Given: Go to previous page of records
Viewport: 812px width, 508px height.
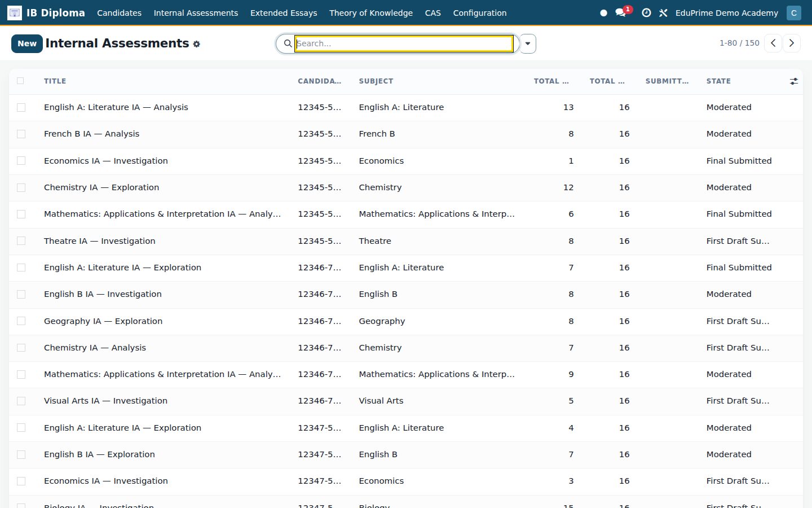Looking at the screenshot, I should [773, 43].
